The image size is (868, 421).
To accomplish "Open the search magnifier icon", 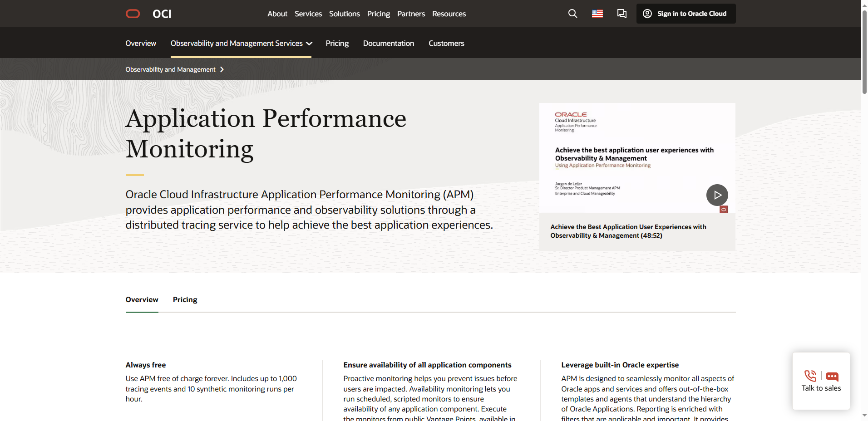I will (x=572, y=14).
